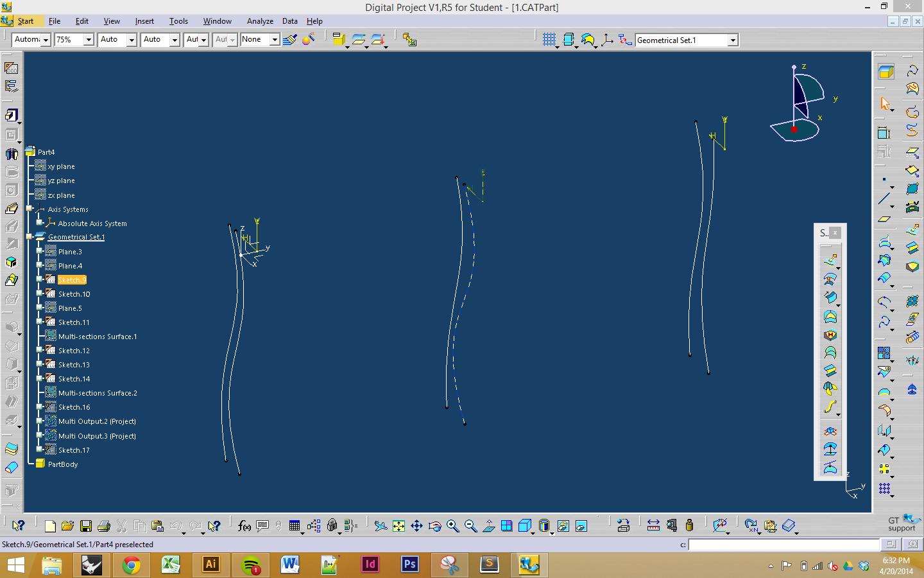Open the 75% transparency dropdown
The height and width of the screenshot is (578, 924).
[x=89, y=40]
